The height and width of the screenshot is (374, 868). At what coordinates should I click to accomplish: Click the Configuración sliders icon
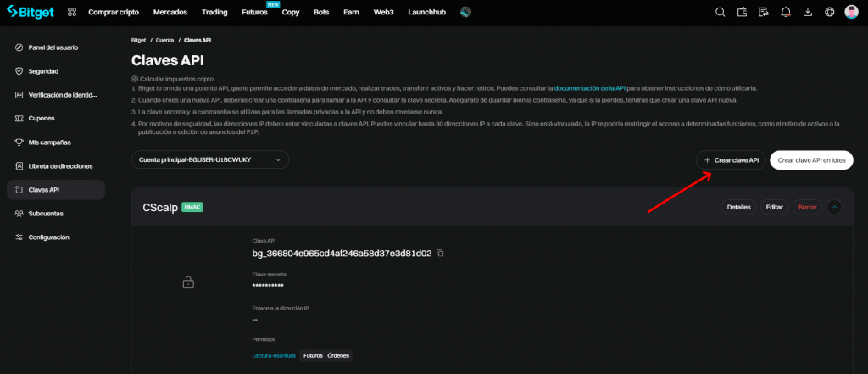tap(19, 237)
